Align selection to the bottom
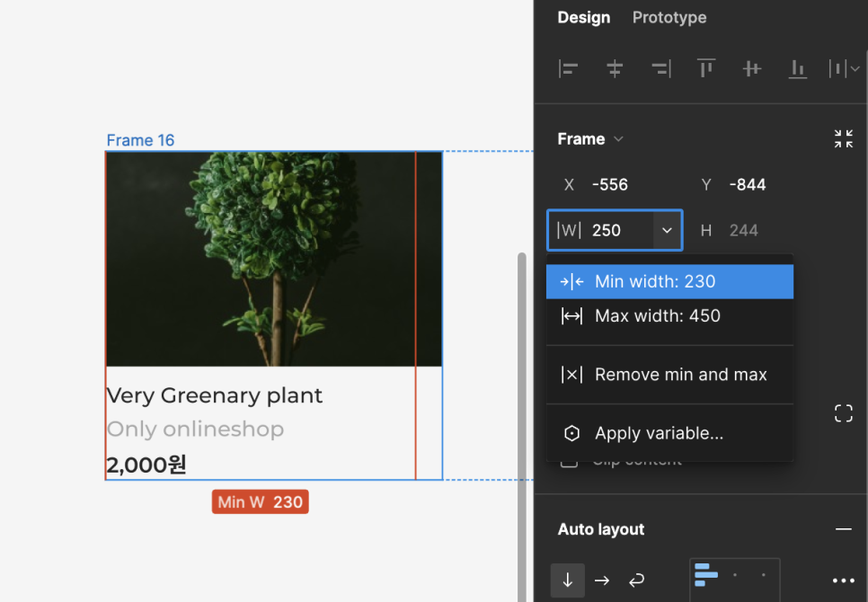Screen dimensions: 868x602 coord(798,68)
